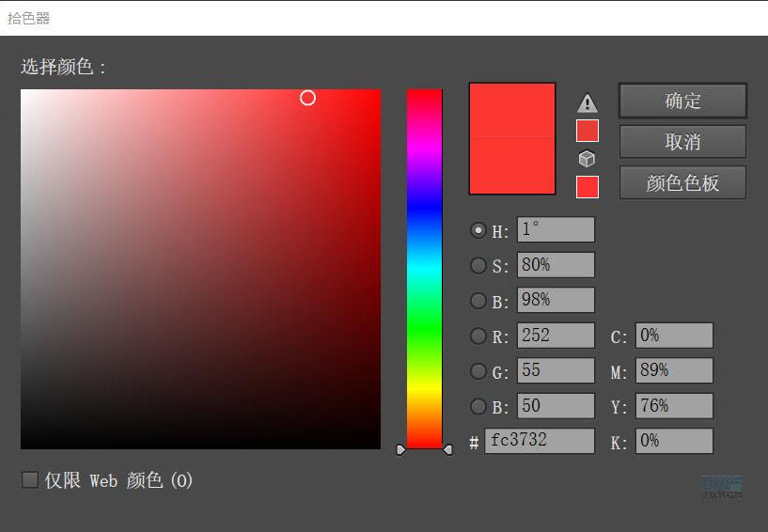Click the out-of-gamut warning triangle icon
Image resolution: width=768 pixels, height=532 pixels.
(x=588, y=103)
